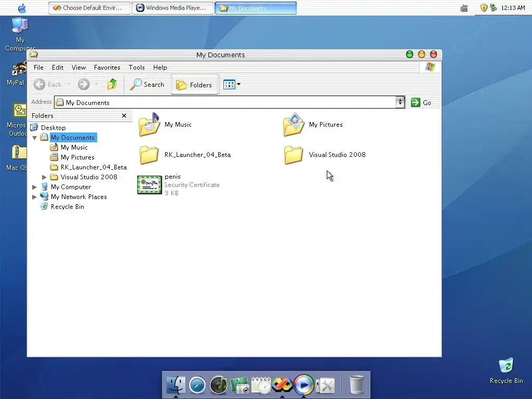Click the Back navigation arrow icon
532x399 pixels.
(39, 84)
